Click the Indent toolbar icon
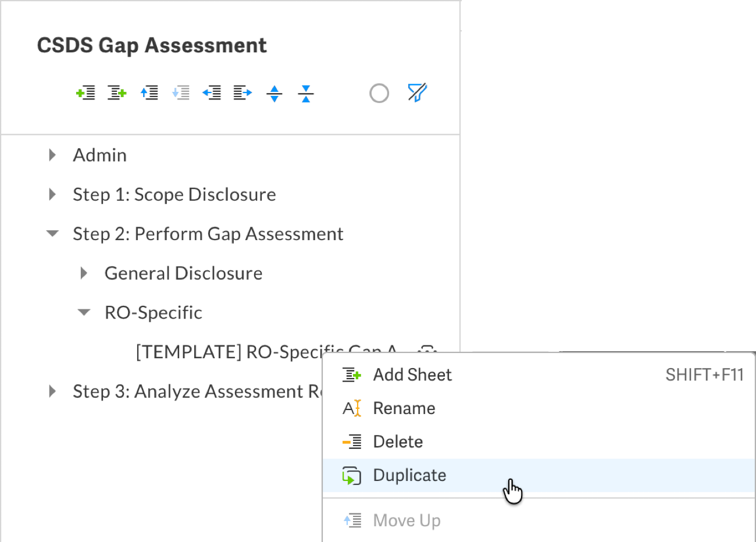Screen dimensions: 756x542 pos(243,93)
